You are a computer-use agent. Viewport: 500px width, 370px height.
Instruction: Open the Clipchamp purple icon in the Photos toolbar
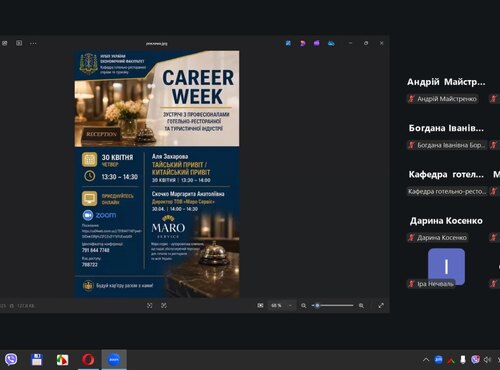[x=317, y=43]
